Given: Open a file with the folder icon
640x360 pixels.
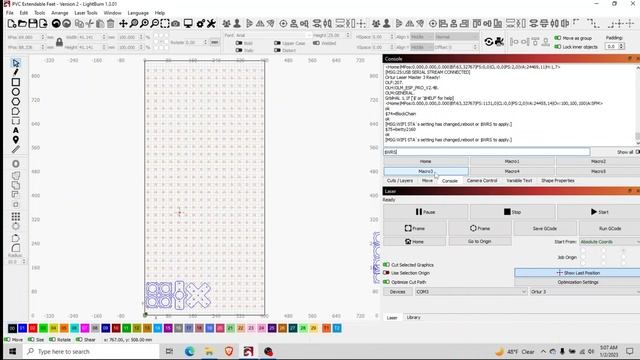Looking at the screenshot, I should pos(22,24).
